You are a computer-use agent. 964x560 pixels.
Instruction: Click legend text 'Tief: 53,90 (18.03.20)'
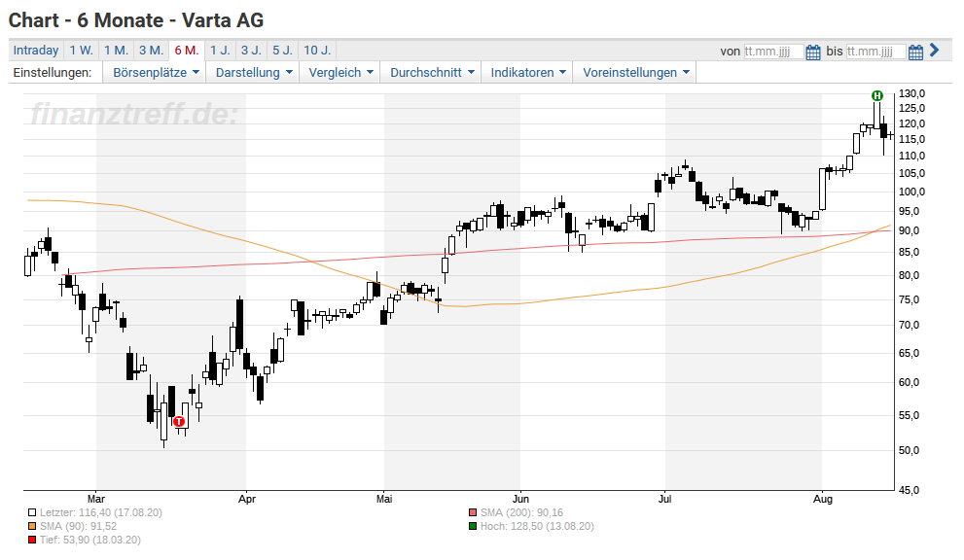point(90,540)
